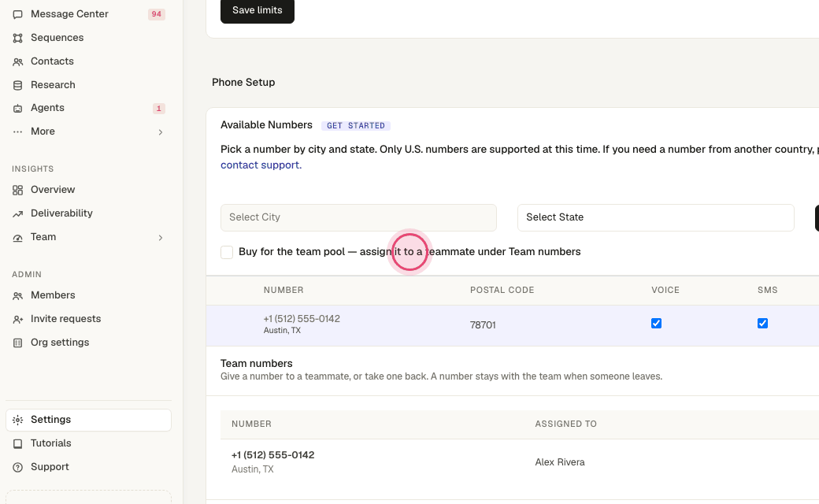
Task: Click the ASSIGNED TO column header
Action: (565, 424)
